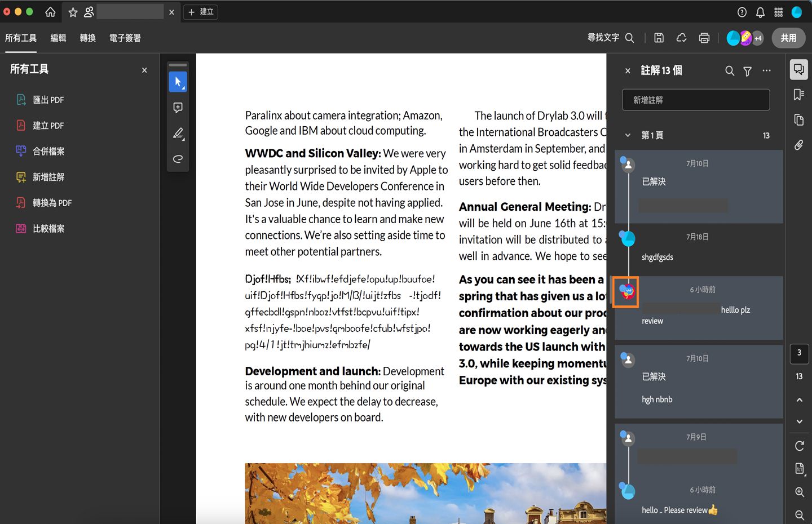Click the 新增註解 input field
Screen dimensions: 812x524
click(695, 100)
